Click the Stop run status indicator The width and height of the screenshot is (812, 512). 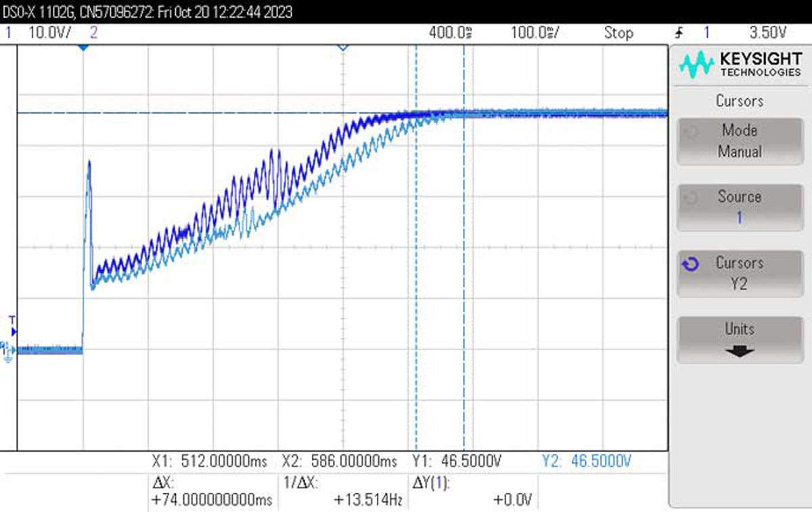pyautogui.click(x=618, y=33)
